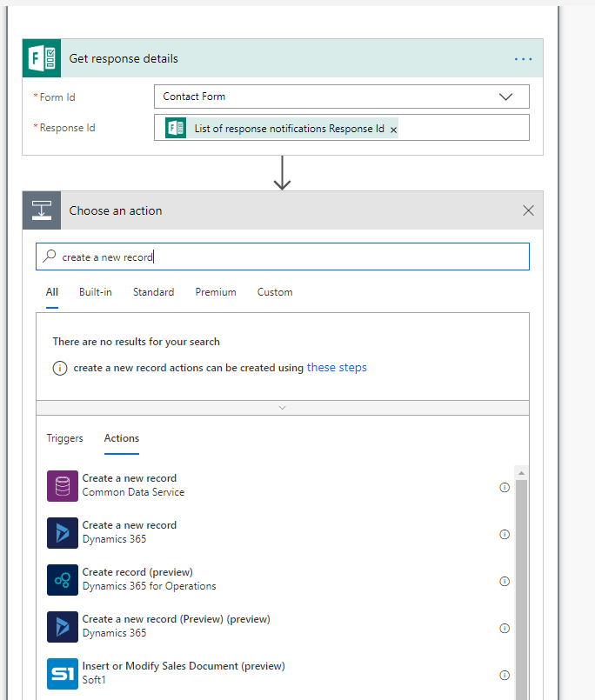This screenshot has width=595, height=700.
Task: Close the Choose an action panel
Action: 528,210
